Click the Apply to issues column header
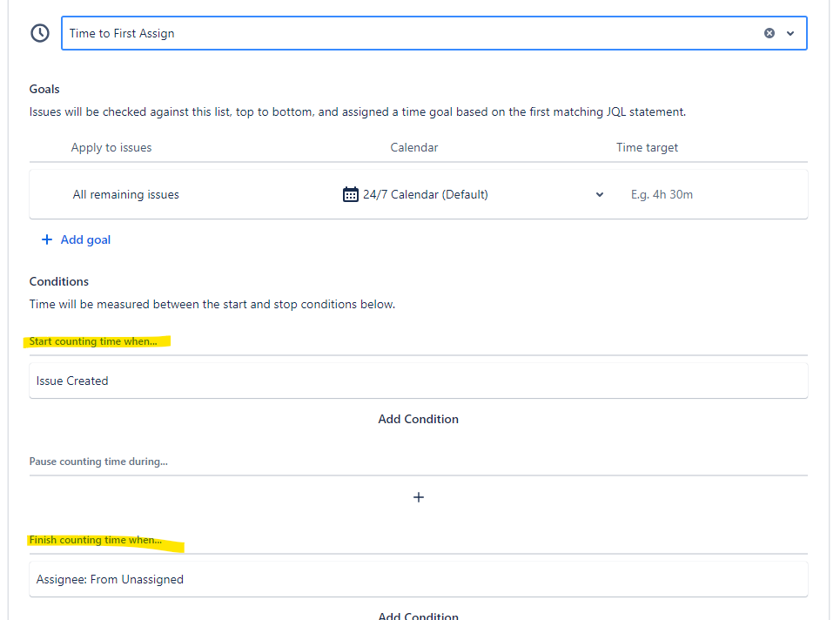840x620 pixels. pyautogui.click(x=111, y=147)
